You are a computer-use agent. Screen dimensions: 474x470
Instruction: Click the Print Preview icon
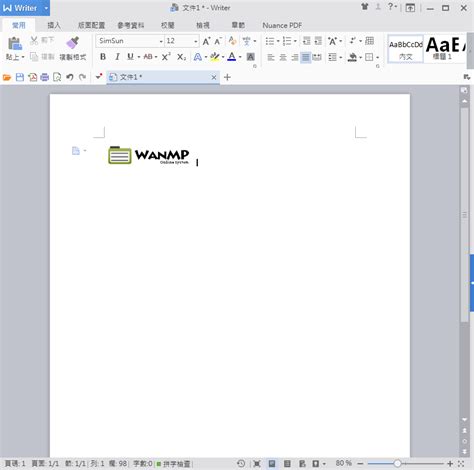57,77
